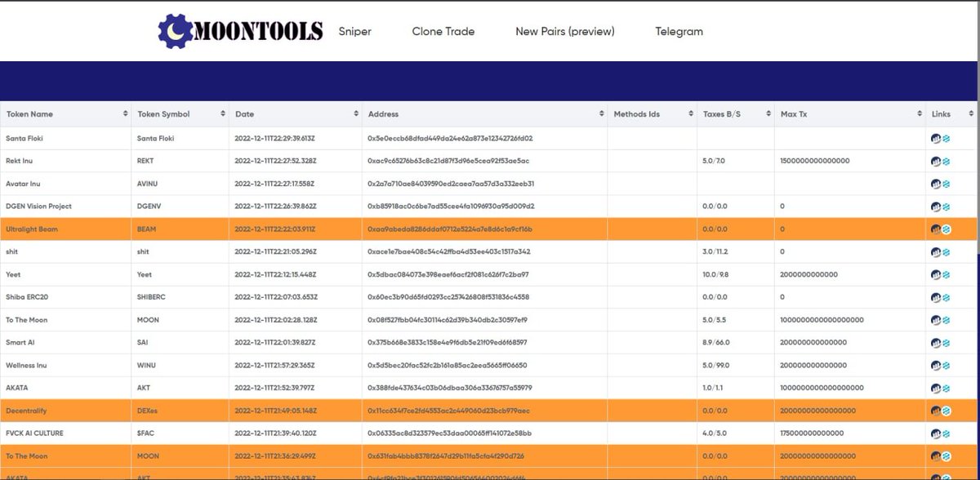Open the dark chart link for DGEN Vision Project

coord(936,207)
